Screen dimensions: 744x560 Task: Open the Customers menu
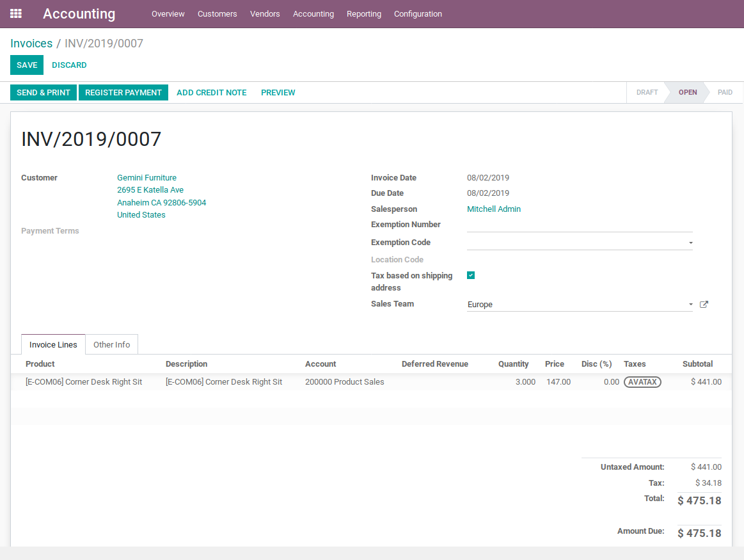(x=217, y=13)
